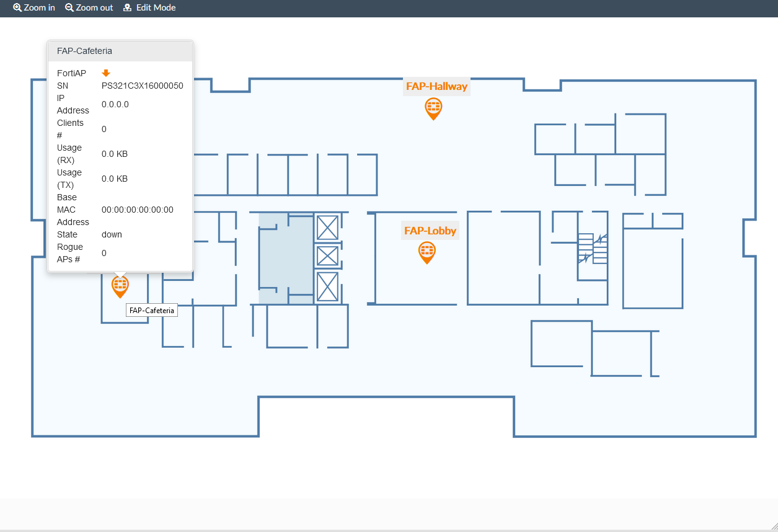The height and width of the screenshot is (532, 778).
Task: Click the orange down-arrow FortiAP status icon
Action: pos(105,73)
